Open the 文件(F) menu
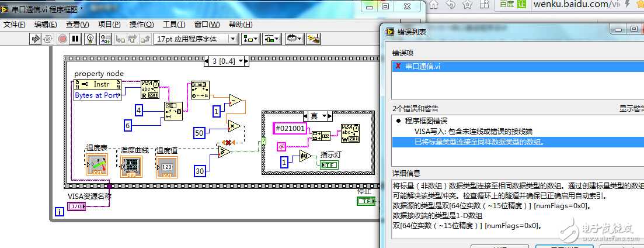 tap(15, 24)
